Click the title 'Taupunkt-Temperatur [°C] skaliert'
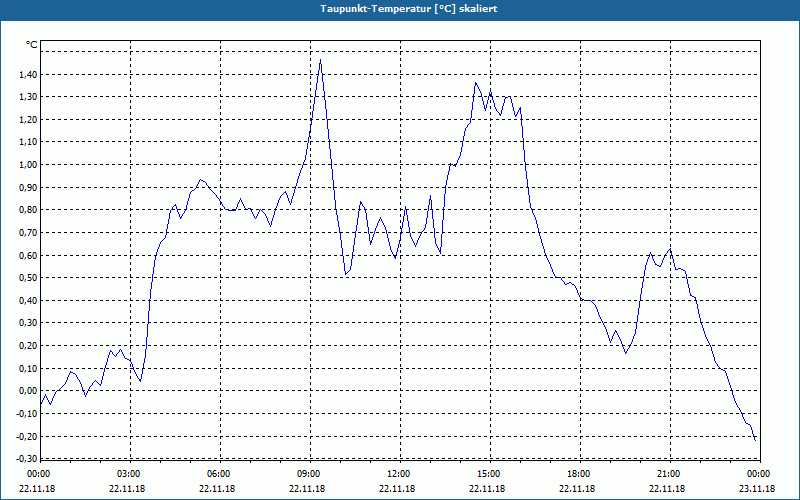This screenshot has height=500, width=800. (409, 9)
